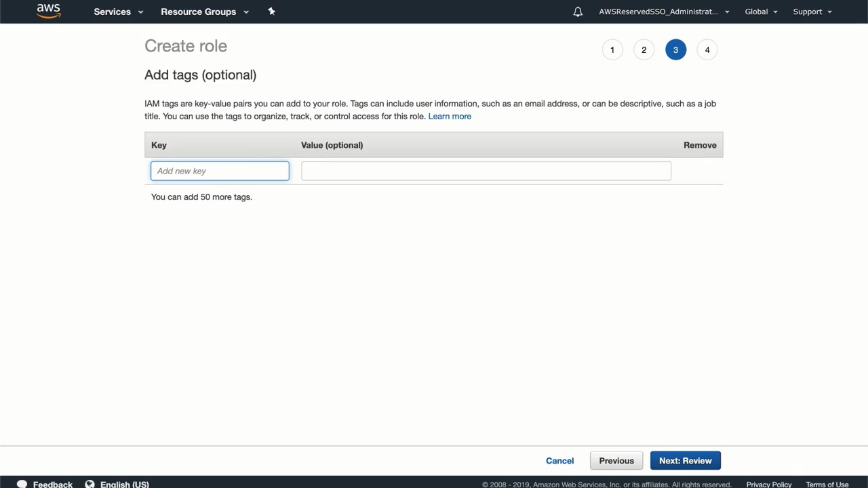Click the tag Value input field
Image resolution: width=868 pixels, height=488 pixels.
pyautogui.click(x=486, y=171)
